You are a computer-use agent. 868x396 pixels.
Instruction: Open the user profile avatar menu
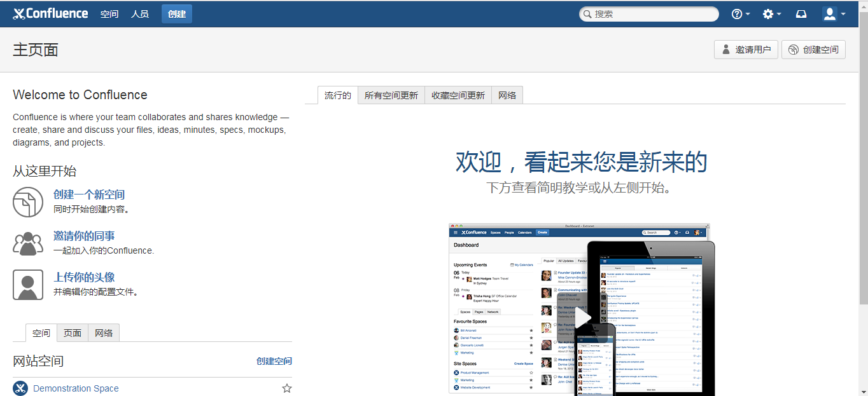[x=829, y=14]
